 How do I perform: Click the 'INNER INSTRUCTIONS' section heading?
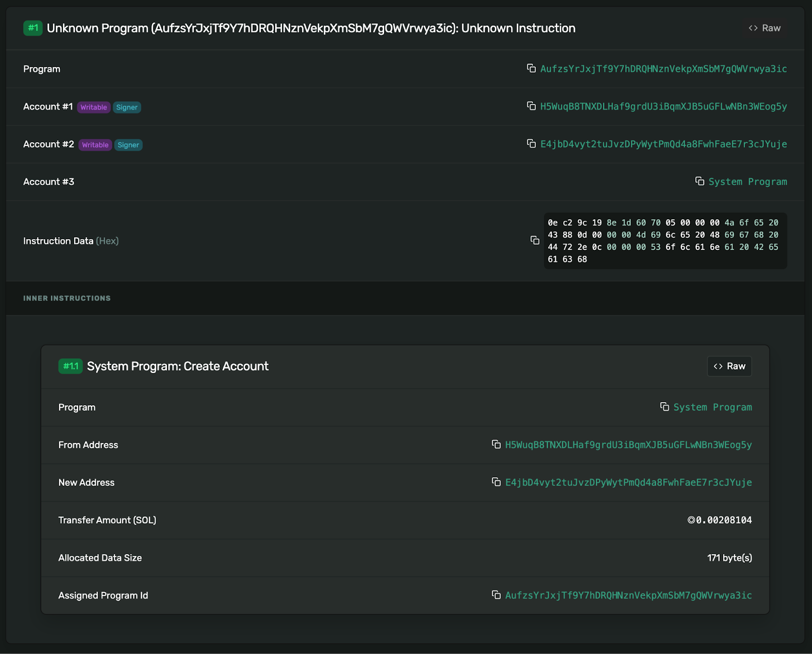point(67,298)
